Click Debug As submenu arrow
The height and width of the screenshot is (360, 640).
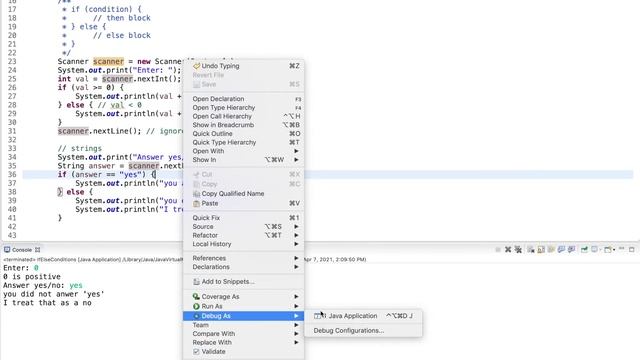tap(296, 316)
